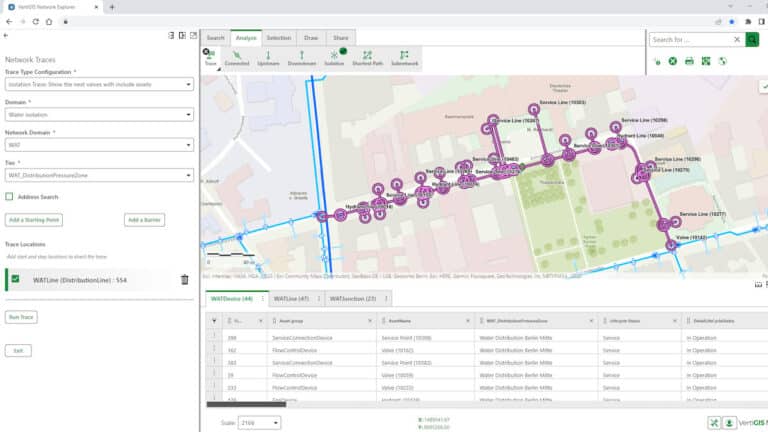The height and width of the screenshot is (432, 768).
Task: Uncheck the WATLine (DistributionLine) : 554 checkbox
Action: tap(15, 280)
